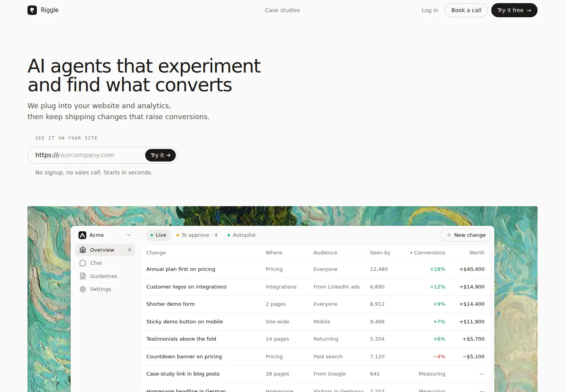
Task: Click the Try it button beside URL field
Action: [x=160, y=155]
